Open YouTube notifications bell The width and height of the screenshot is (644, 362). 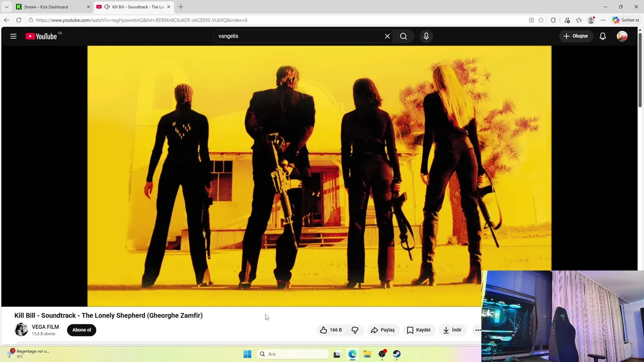point(603,36)
